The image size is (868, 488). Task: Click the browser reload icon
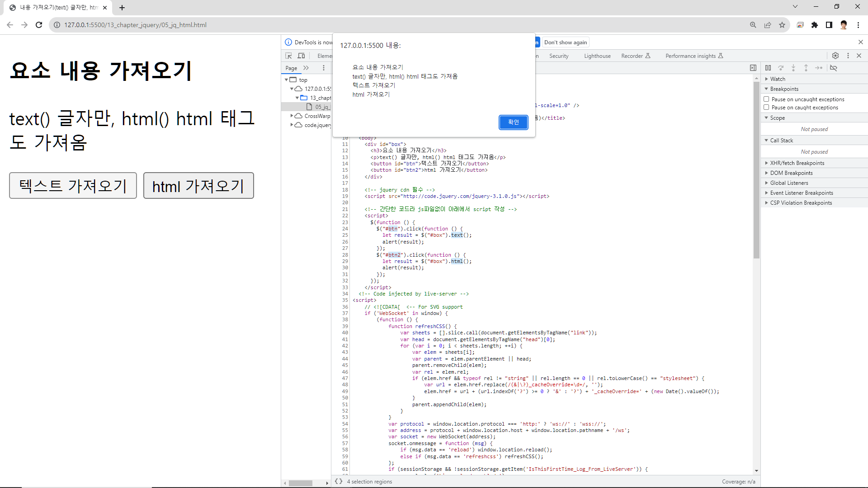pos(39,25)
